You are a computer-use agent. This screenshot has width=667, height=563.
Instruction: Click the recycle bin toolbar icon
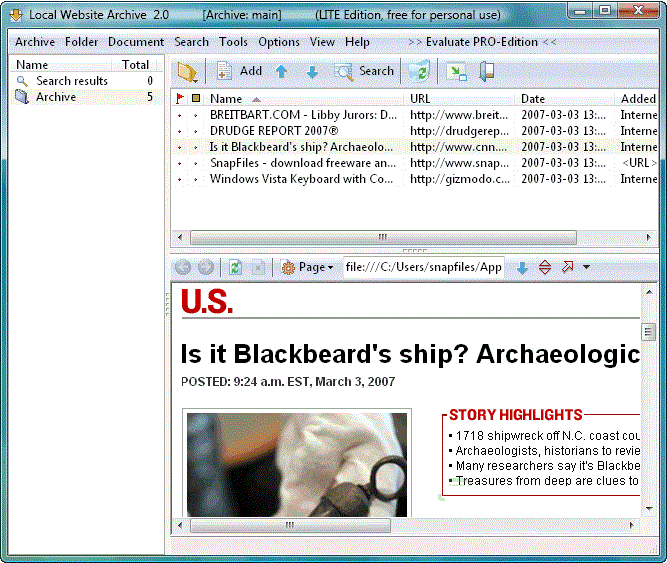coord(419,71)
